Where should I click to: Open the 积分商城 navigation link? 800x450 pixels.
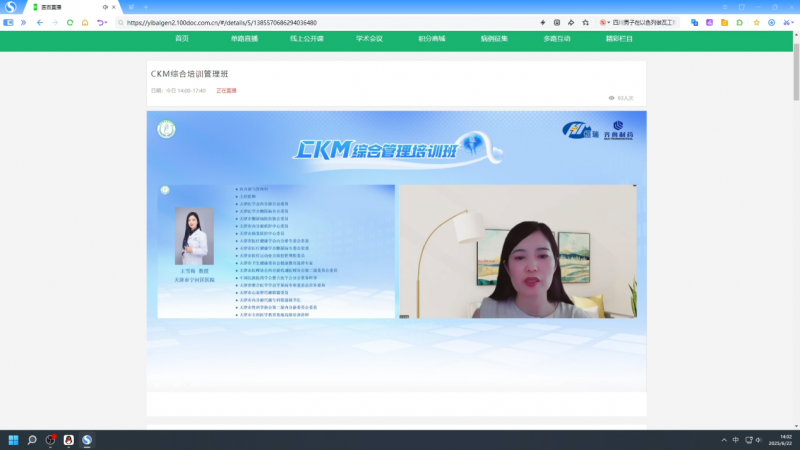[x=431, y=39]
